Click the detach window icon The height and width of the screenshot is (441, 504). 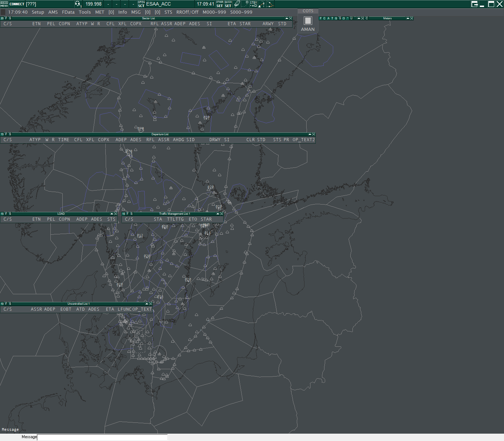pos(475,4)
